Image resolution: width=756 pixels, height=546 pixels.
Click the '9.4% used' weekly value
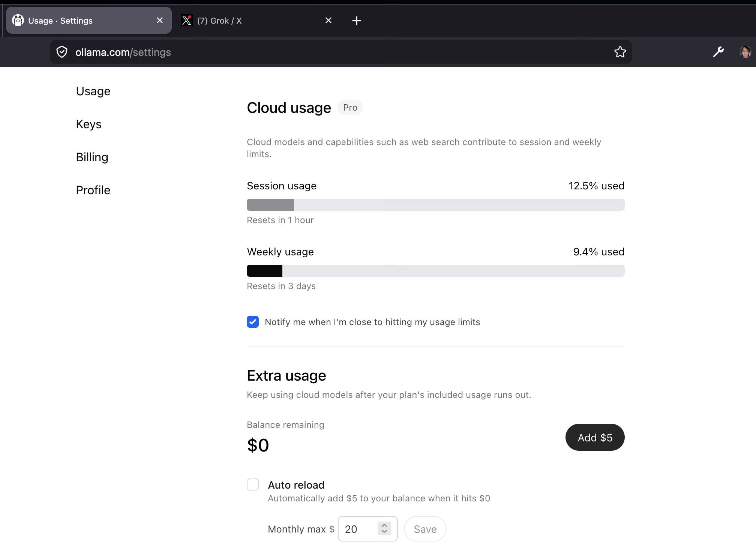598,252
